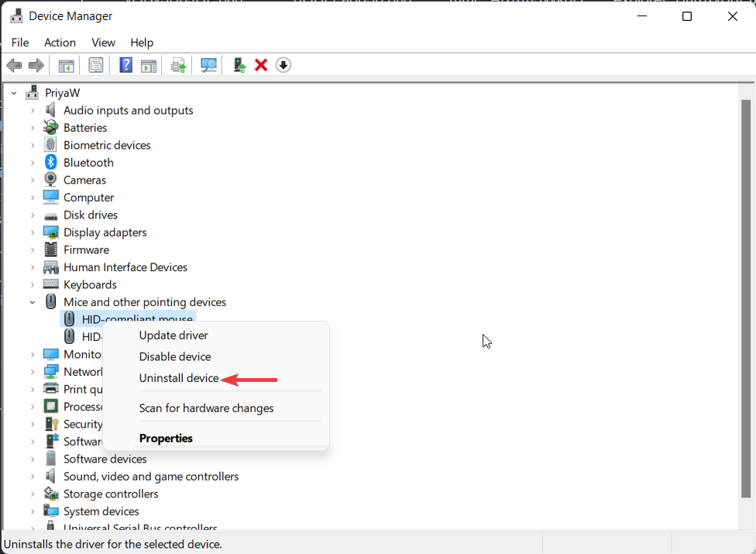Click the down-arrow Disable device toolbar icon
Viewport: 756px width, 554px height.
(283, 64)
